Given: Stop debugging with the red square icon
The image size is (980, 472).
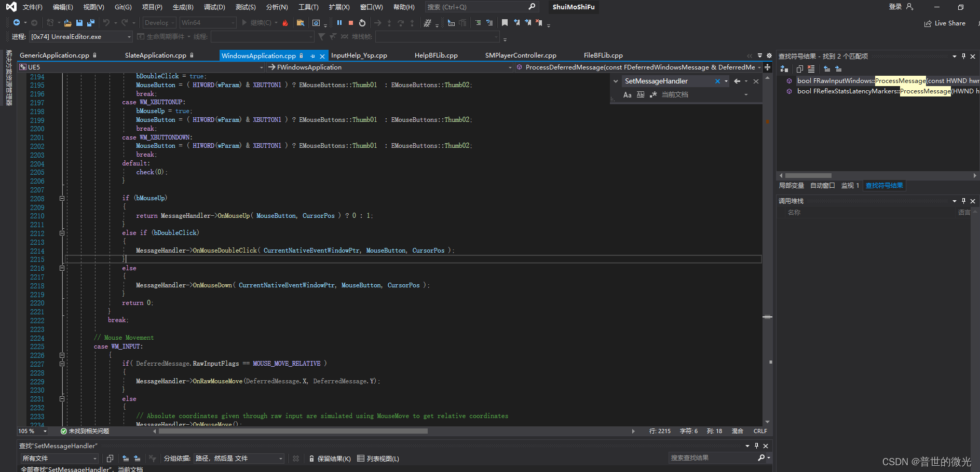Looking at the screenshot, I should (350, 23).
